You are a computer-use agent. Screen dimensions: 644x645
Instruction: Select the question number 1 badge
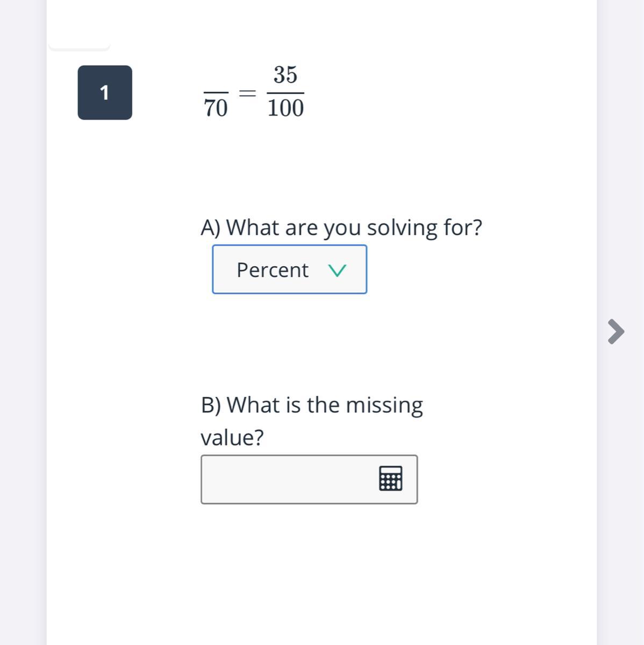tap(105, 92)
